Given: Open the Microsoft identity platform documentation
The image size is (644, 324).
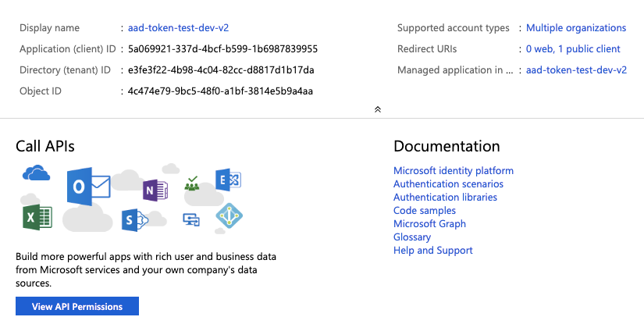Looking at the screenshot, I should click(453, 171).
